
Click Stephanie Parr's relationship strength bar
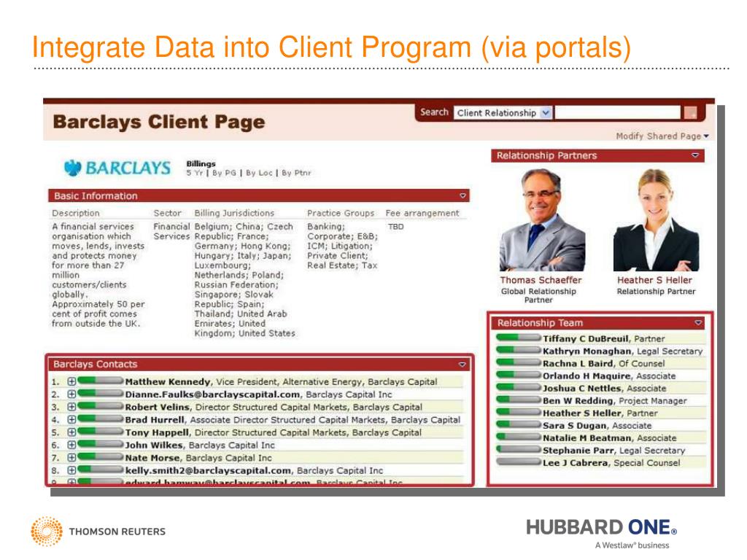[519, 449]
